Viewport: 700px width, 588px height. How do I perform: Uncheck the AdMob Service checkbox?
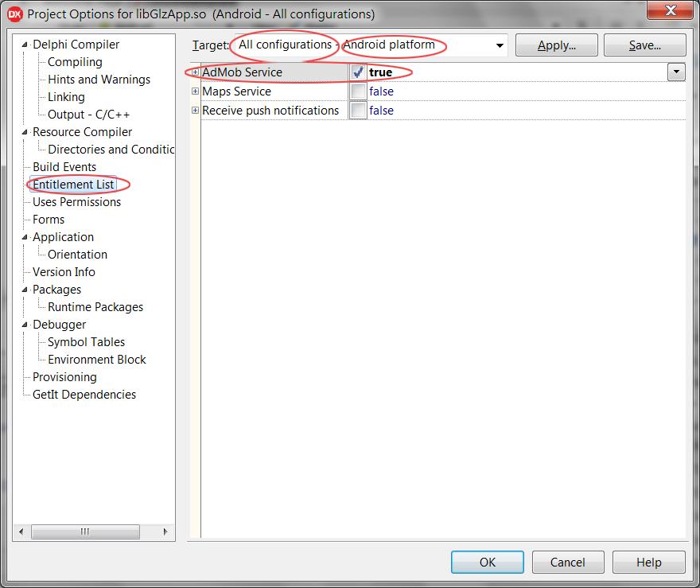point(358,72)
